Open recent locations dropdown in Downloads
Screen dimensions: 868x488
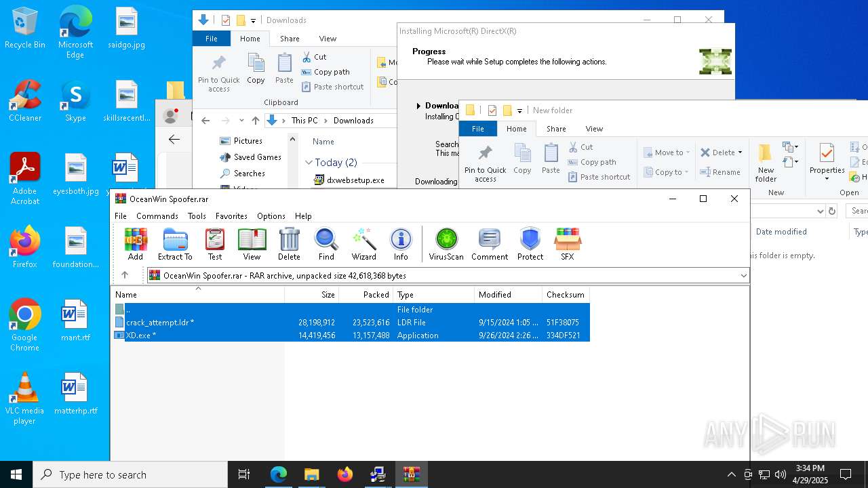click(241, 121)
